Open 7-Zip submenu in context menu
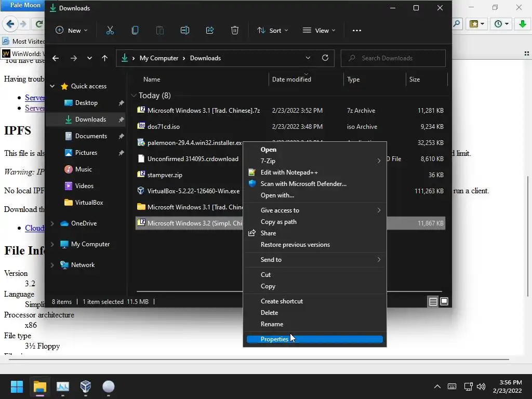This screenshot has width=532, height=399. 314,161
